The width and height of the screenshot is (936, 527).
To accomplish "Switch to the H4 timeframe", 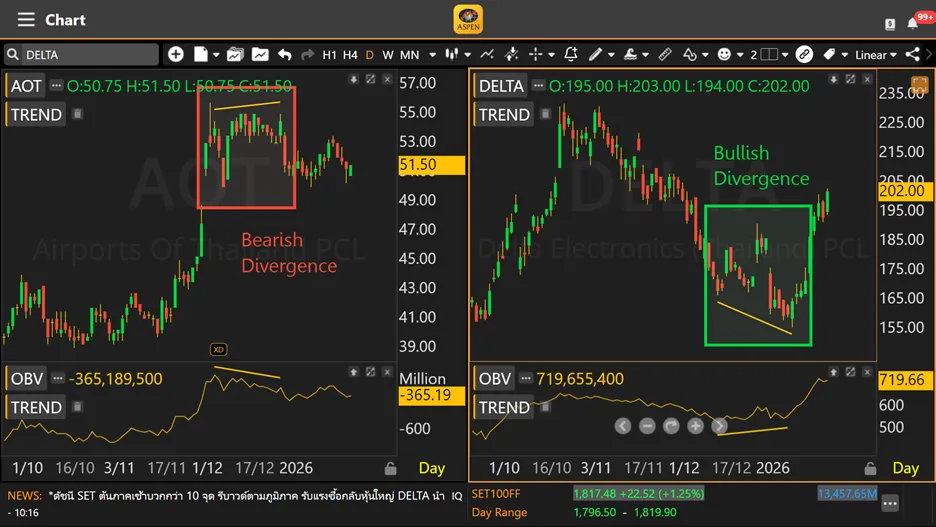I will (350, 54).
